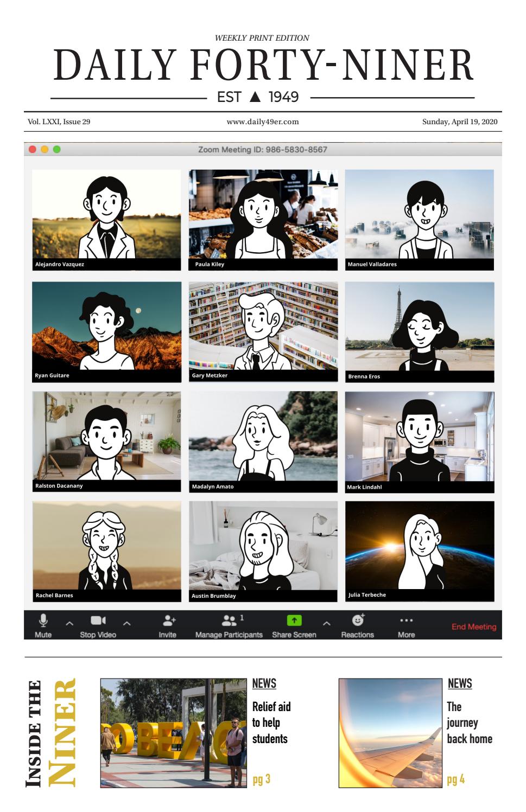Click The journey back home headline
This screenshot has height=812, width=526.
469,723
